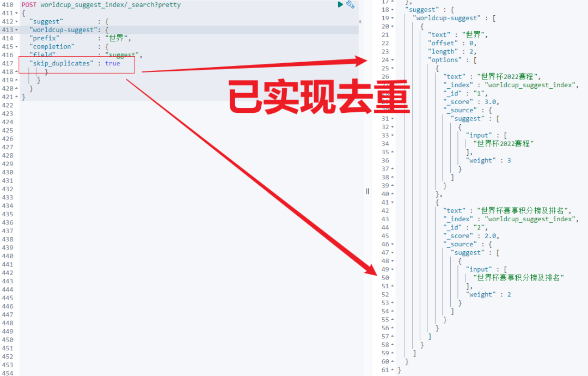Click the "skip_duplicates" key in the editor
Image resolution: width=588 pixels, height=376 pixels.
tap(62, 63)
